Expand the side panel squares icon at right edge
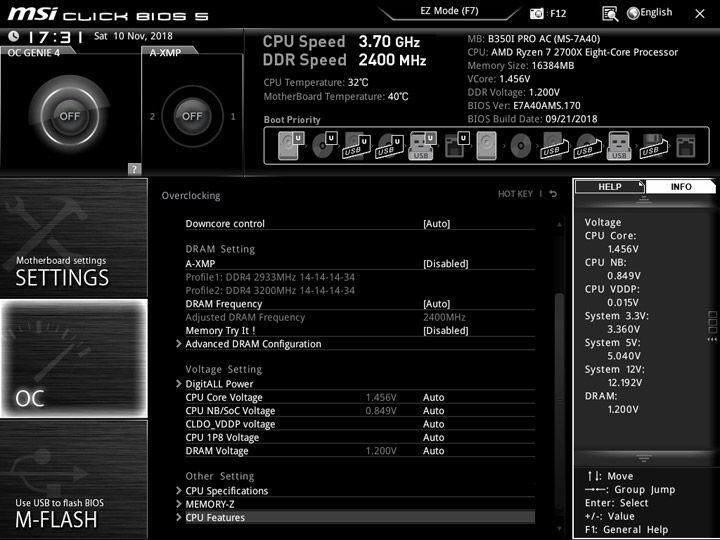The width and height of the screenshot is (720, 540). 713,326
